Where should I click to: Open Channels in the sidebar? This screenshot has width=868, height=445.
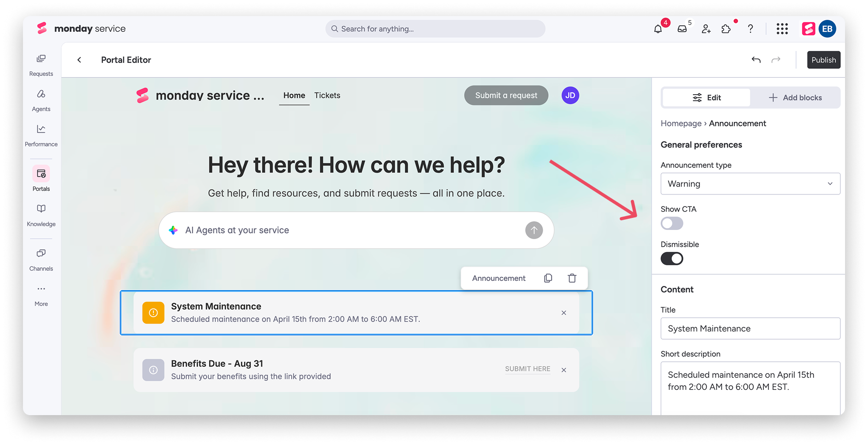pos(41,260)
